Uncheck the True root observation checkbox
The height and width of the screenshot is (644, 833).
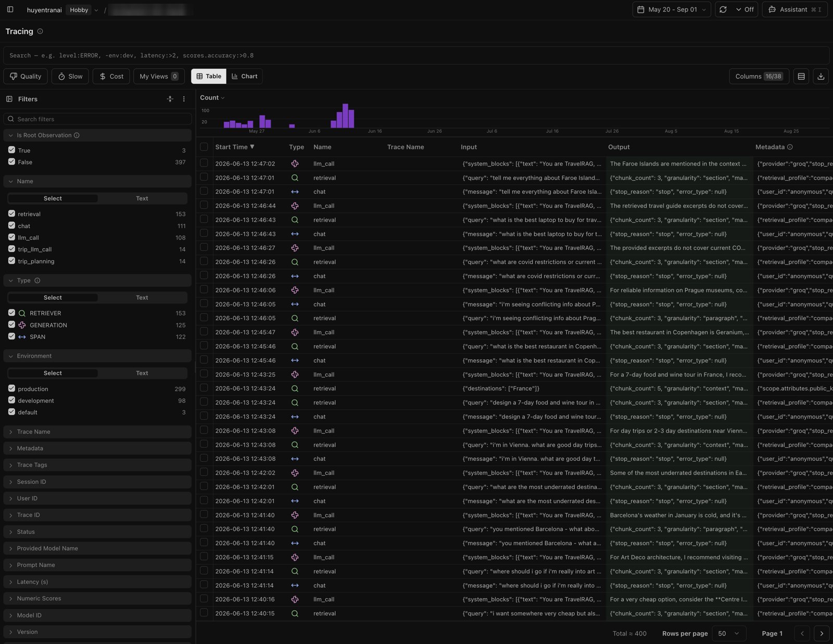click(11, 150)
